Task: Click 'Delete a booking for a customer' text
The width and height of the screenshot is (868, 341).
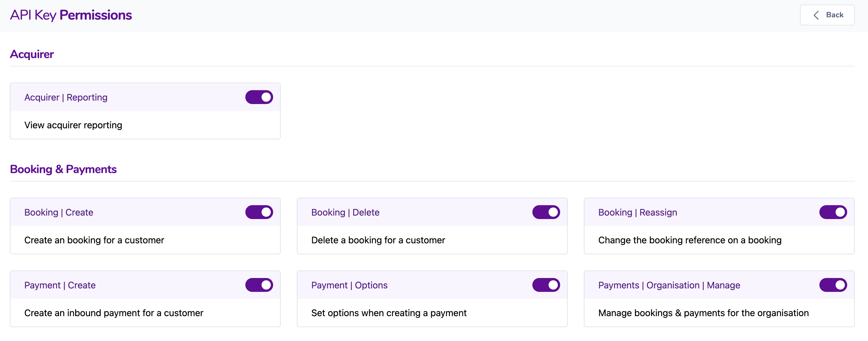Action: click(378, 240)
